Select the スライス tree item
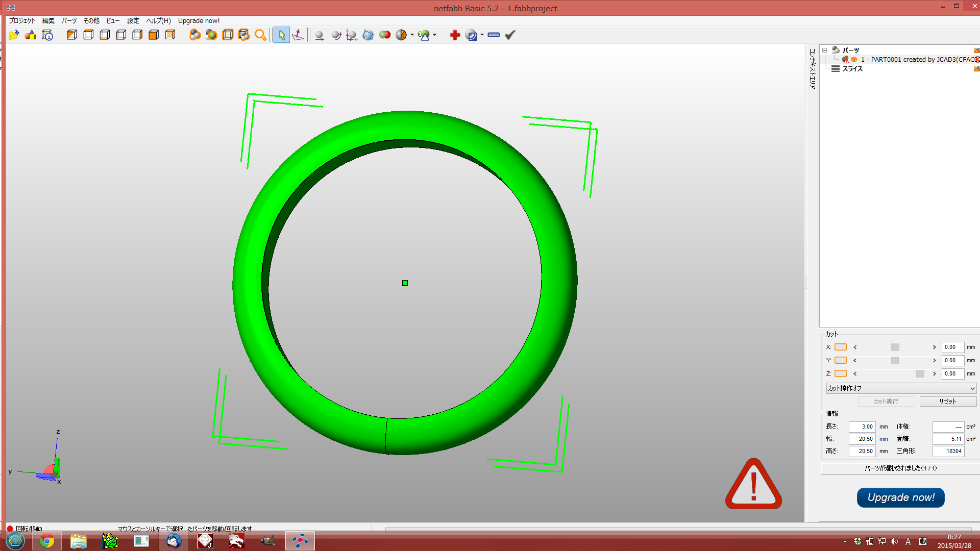980x551 pixels. click(852, 69)
